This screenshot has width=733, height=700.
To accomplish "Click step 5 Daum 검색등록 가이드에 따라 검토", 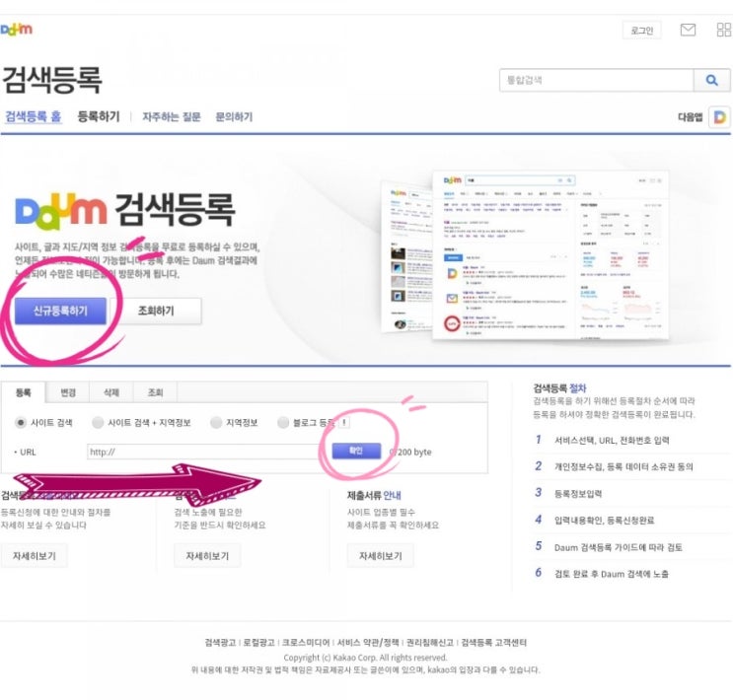I will click(618, 547).
